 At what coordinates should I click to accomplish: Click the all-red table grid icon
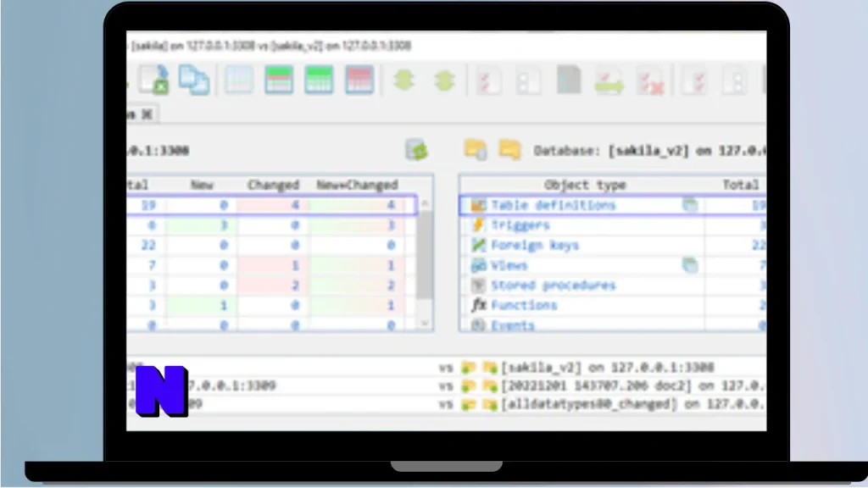359,80
